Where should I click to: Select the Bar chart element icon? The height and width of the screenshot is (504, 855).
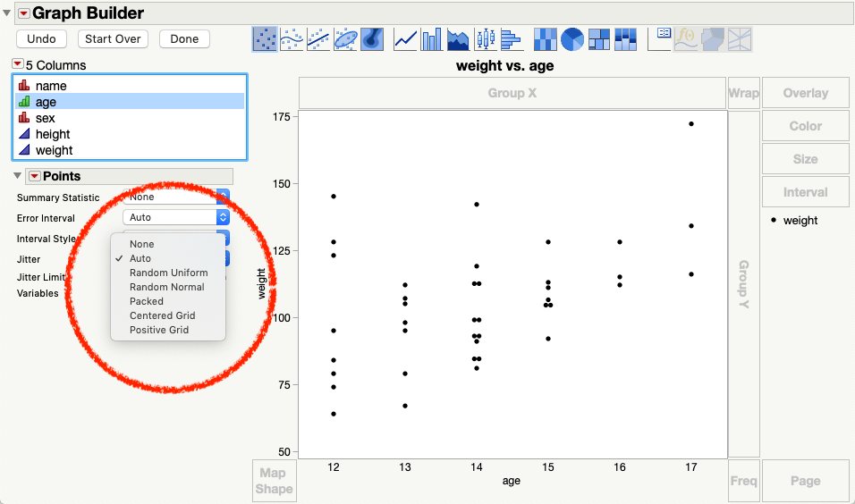tap(431, 39)
